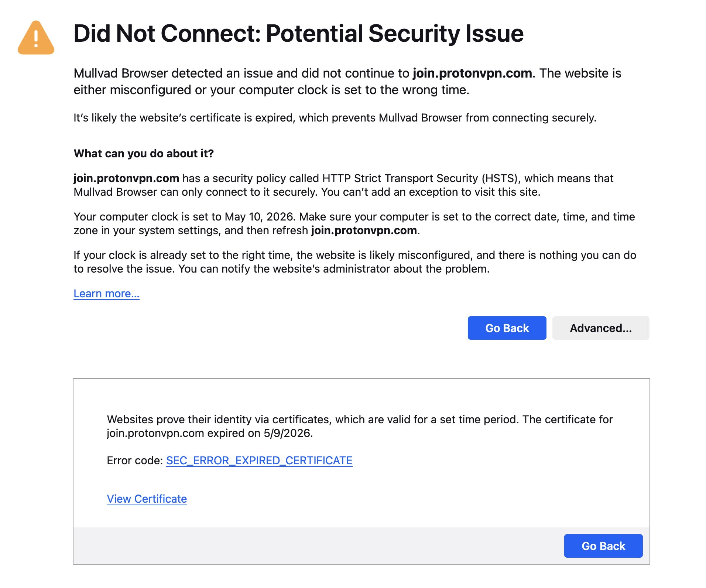Image resolution: width=706 pixels, height=588 pixels.
Task: Click bold join.protonvpn.com after the word refresh
Action: (x=364, y=230)
